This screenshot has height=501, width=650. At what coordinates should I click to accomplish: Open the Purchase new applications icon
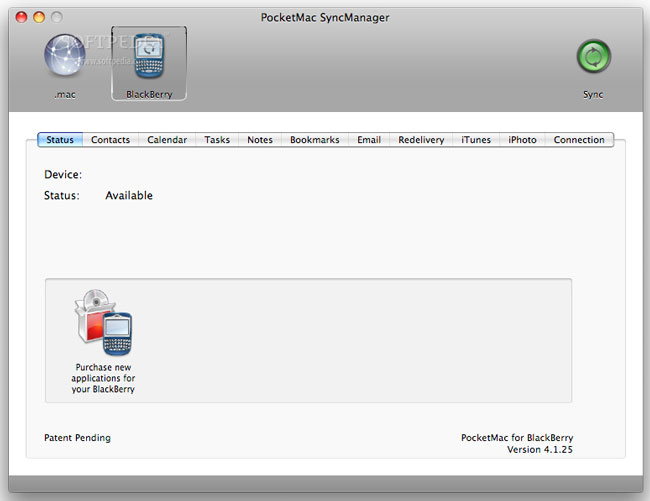tap(103, 322)
